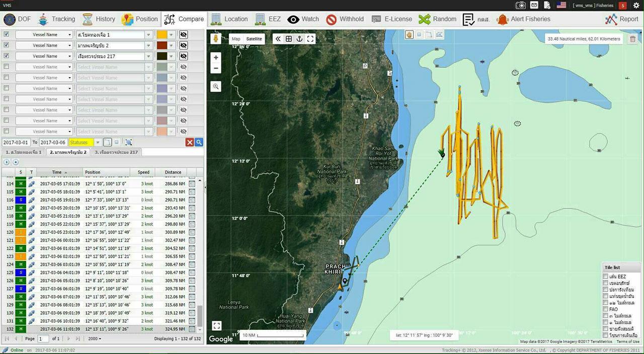This screenshot has height=354, width=644.
Task: Click the red X clear button
Action: pos(190,143)
